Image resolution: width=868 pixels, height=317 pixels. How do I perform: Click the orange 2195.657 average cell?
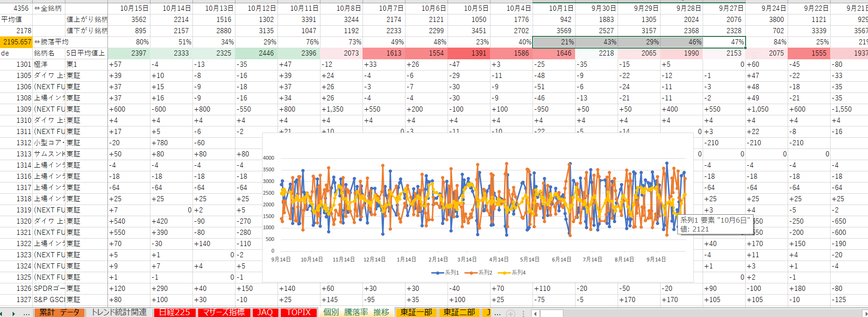(16, 42)
